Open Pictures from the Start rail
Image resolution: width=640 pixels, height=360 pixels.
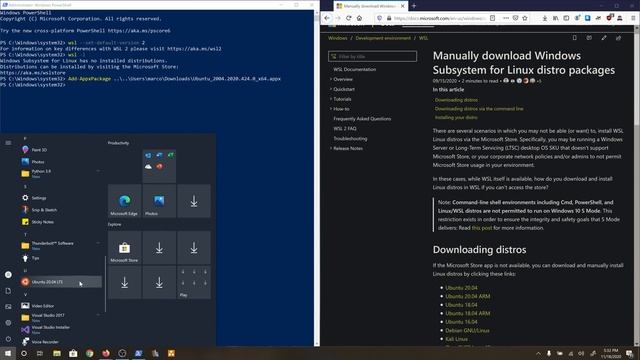tap(8, 307)
